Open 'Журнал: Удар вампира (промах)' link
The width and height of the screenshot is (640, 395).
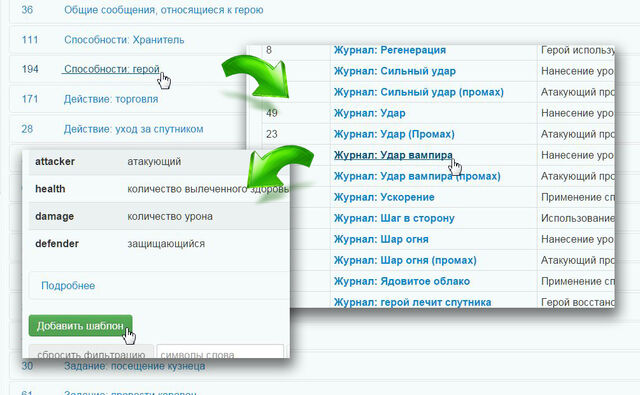tap(417, 176)
